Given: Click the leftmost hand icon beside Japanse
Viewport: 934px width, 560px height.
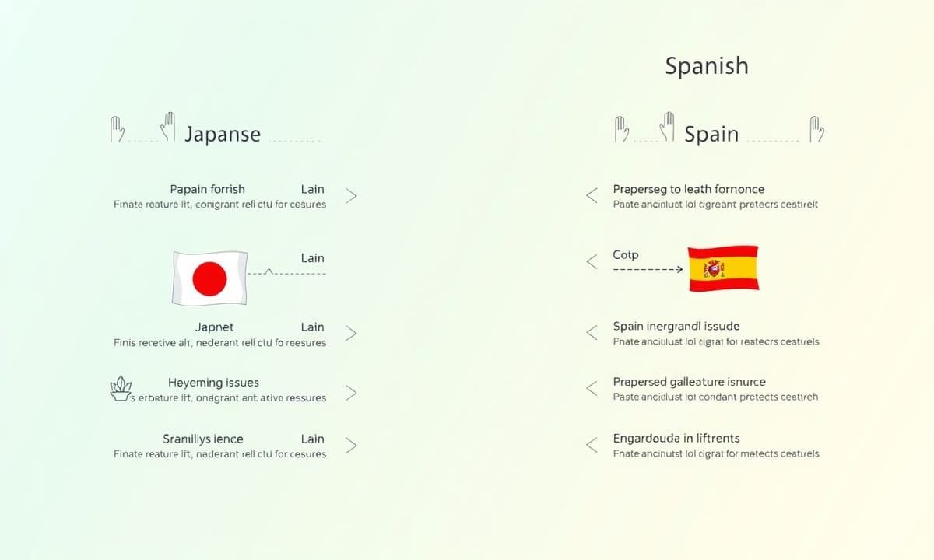Looking at the screenshot, I should coord(118,129).
